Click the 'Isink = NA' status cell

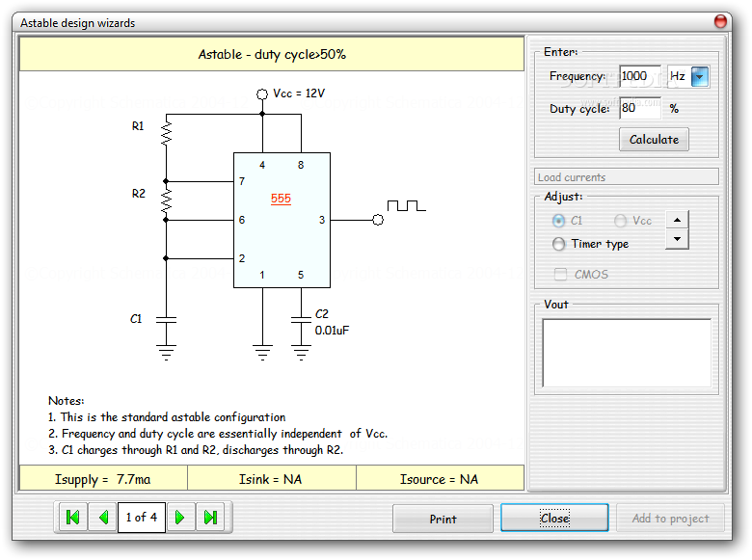click(x=271, y=479)
